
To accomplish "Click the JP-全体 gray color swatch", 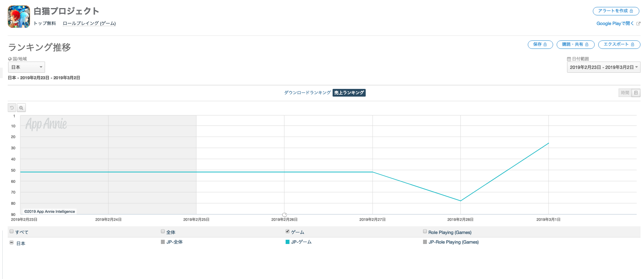I will tap(163, 242).
